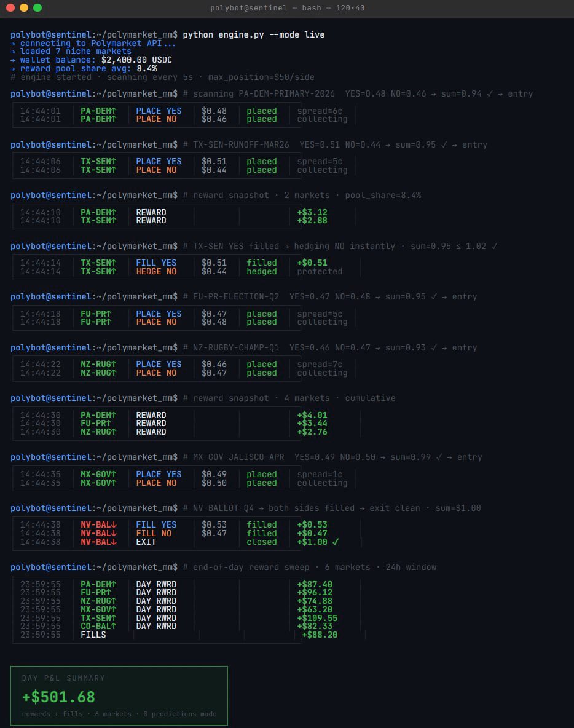Click the 'spread=1¢' value in MX-GOV box
The image size is (574, 728).
[x=320, y=475]
